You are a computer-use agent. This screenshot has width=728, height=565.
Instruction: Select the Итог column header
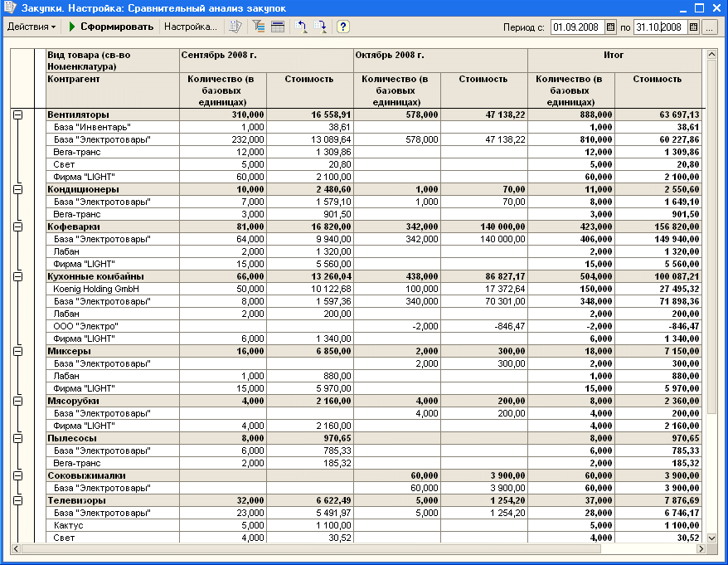click(614, 61)
